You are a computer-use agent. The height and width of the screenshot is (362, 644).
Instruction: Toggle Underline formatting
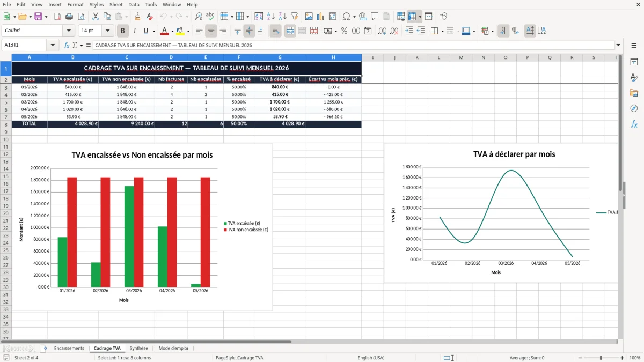pos(146,31)
